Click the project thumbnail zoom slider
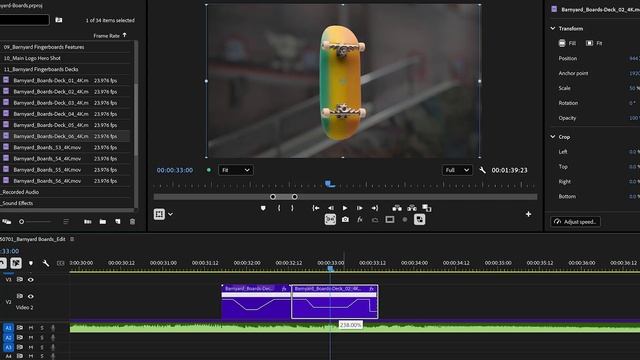The height and width of the screenshot is (360, 640). coord(35,222)
